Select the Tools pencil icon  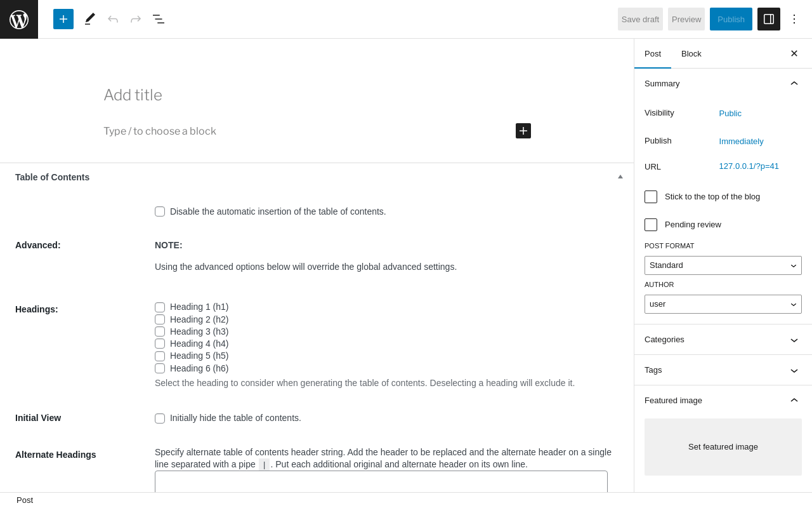tap(90, 19)
